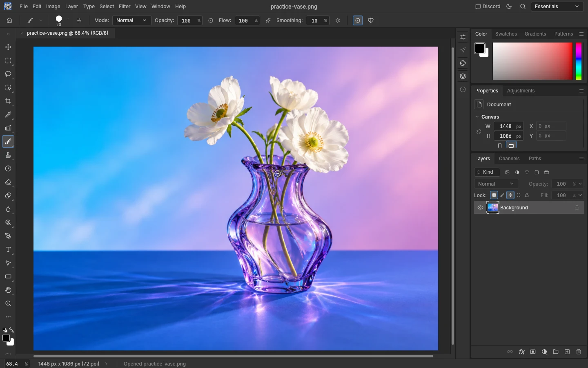The image size is (588, 368).
Task: Open the tool preset picker arrow
Action: coord(41,20)
